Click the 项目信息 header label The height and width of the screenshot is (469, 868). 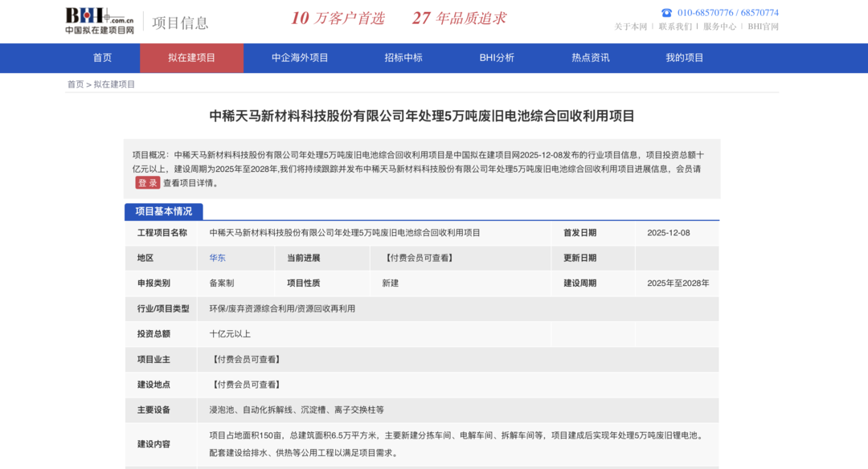[180, 22]
